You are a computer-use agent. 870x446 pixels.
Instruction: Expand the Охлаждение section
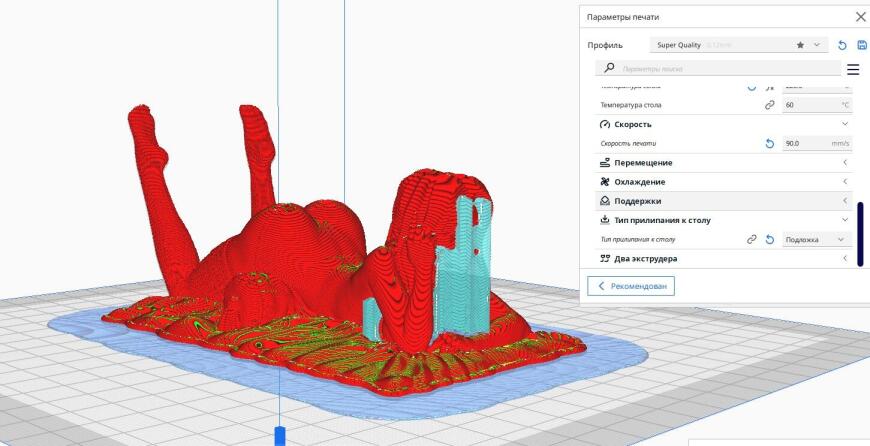pos(845,182)
